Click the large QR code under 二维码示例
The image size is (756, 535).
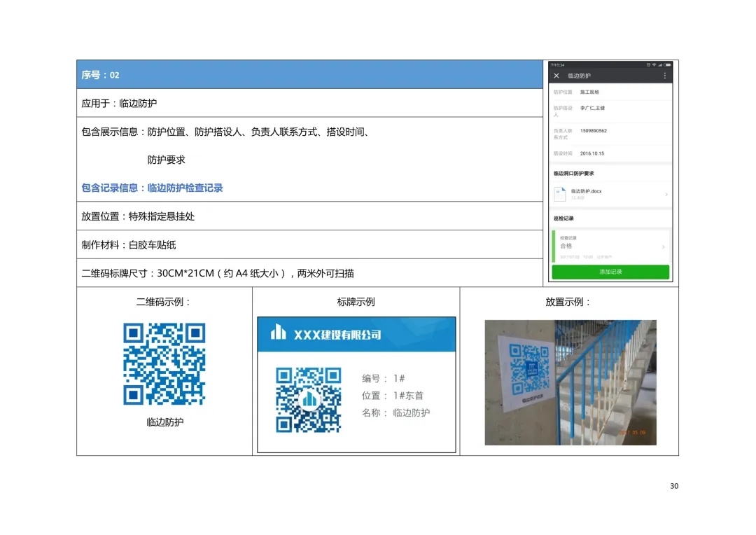coord(164,363)
